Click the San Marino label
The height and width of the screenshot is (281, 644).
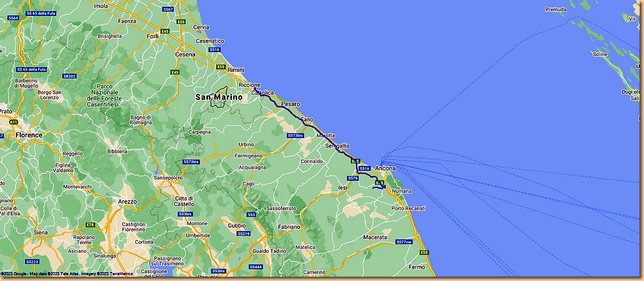point(219,97)
